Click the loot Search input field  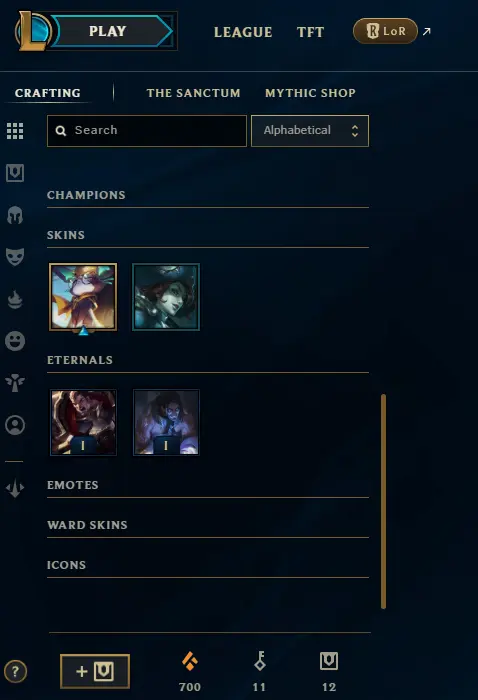pos(147,131)
